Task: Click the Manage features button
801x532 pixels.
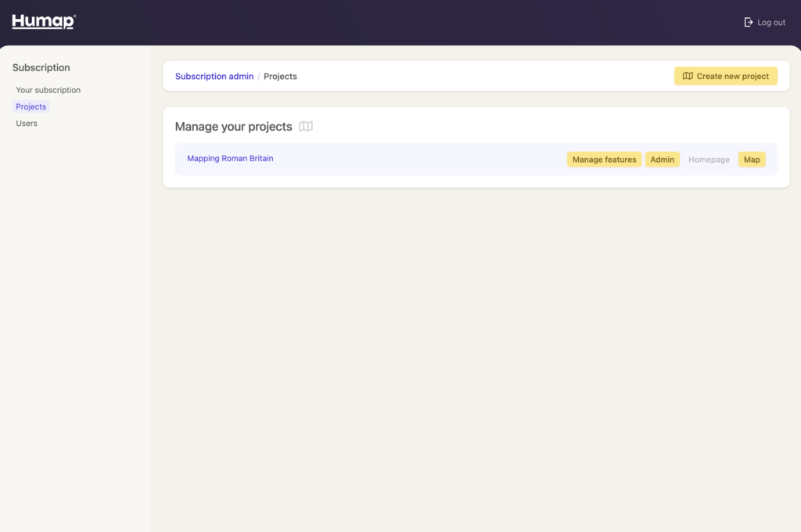Action: 604,160
